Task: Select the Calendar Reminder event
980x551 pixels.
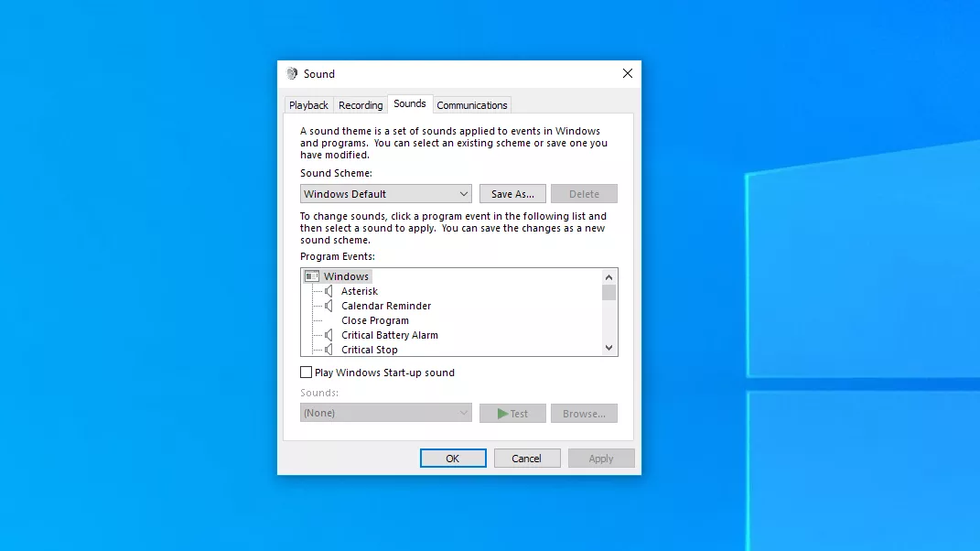Action: pos(386,306)
